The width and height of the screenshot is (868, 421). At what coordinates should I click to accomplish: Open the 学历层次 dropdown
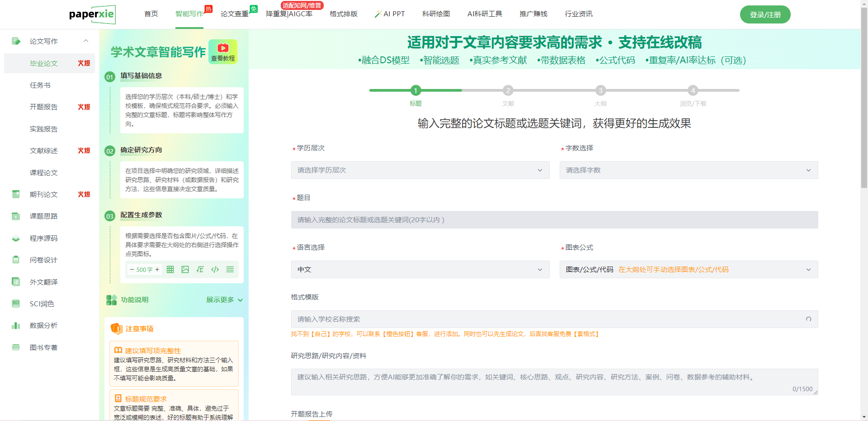pos(420,170)
